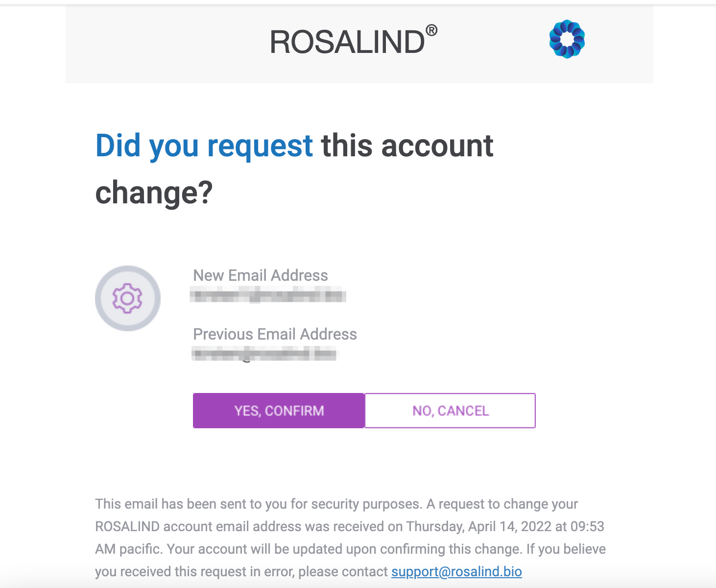Viewport: 716px width, 588px height.
Task: Click the ROSALIND wordmark in header
Action: tap(347, 42)
